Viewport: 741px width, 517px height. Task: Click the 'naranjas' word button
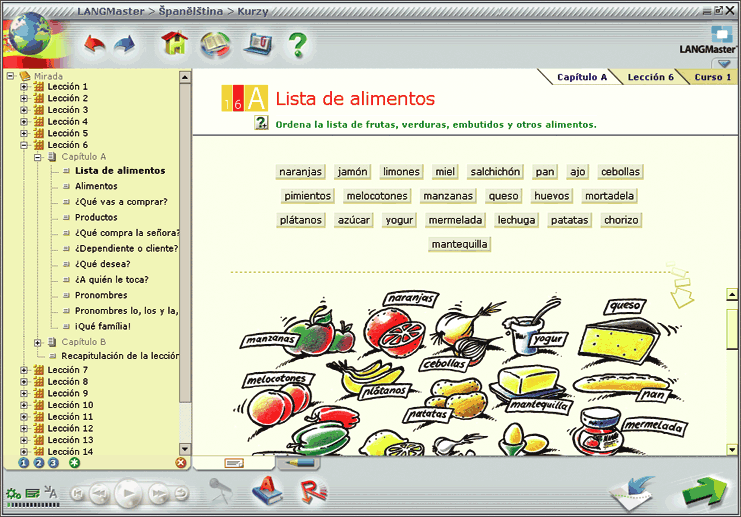pyautogui.click(x=300, y=172)
